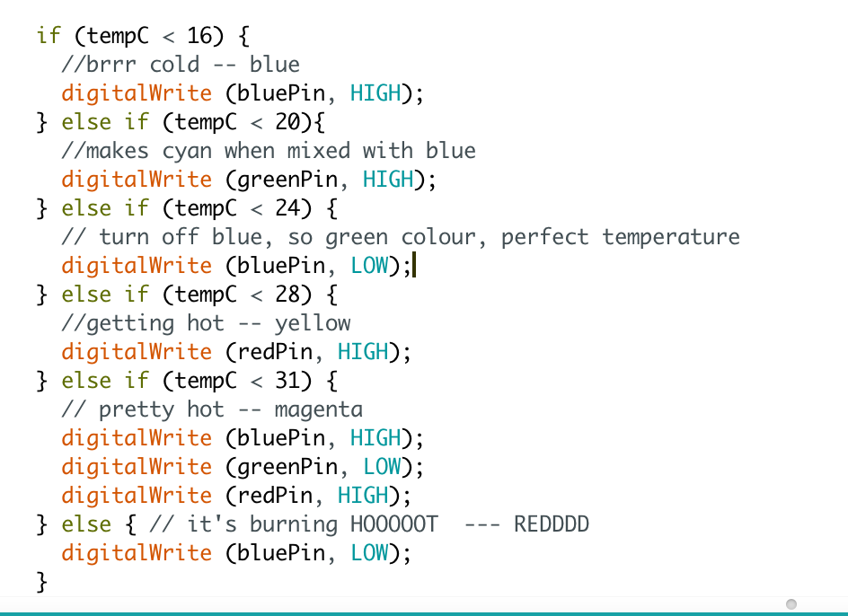Click the word 'perfect' in the comment
Viewport: 848px width, 616px height.
544,237
